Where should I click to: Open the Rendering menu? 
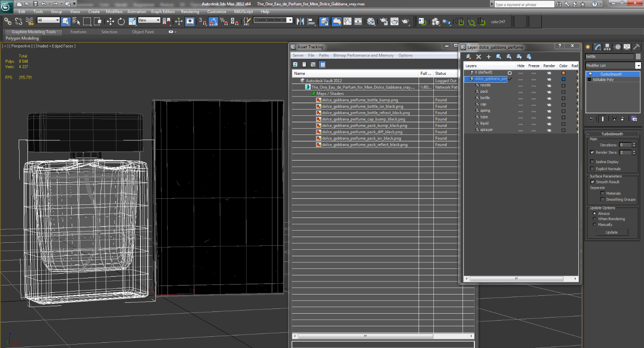point(190,12)
